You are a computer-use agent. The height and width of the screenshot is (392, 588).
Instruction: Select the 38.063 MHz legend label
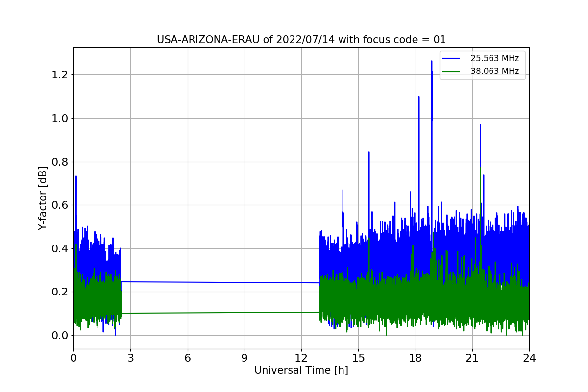pos(495,71)
